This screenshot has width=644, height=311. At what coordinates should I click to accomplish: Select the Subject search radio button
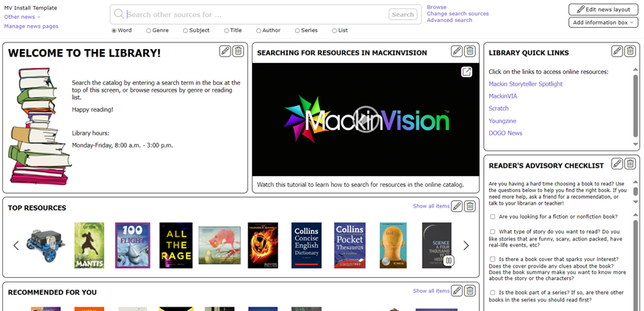tap(185, 30)
